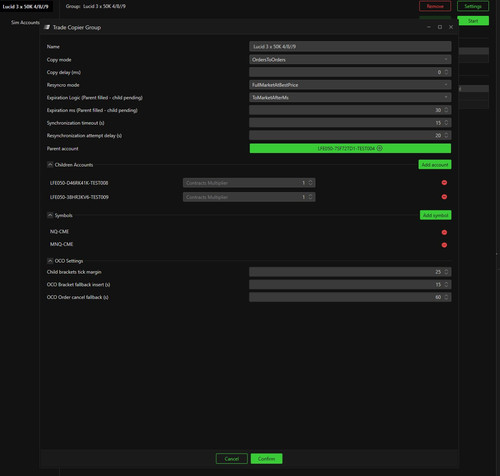500x476 pixels.
Task: Adjust OCO Order cancel fallback stepper
Action: (x=446, y=297)
